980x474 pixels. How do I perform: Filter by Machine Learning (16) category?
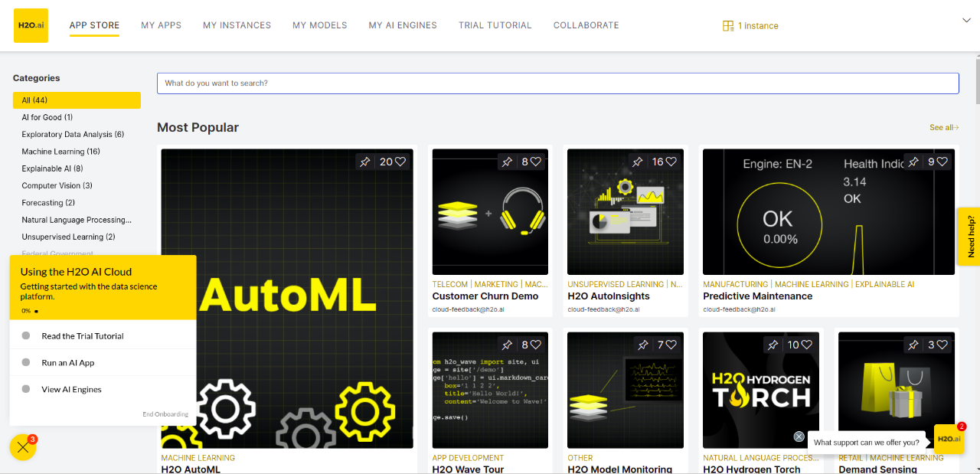(x=60, y=152)
